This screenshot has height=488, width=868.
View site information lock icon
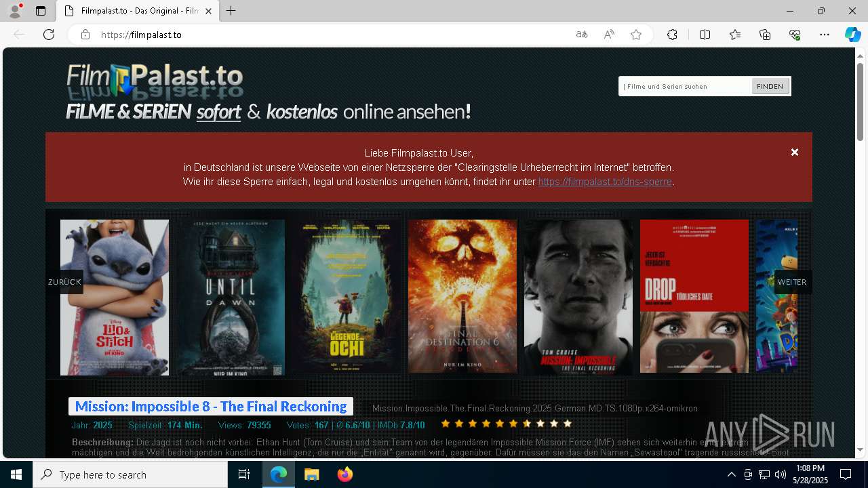click(x=85, y=35)
